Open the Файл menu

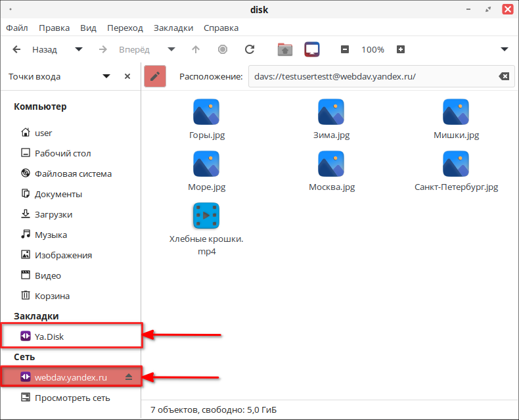coord(17,28)
